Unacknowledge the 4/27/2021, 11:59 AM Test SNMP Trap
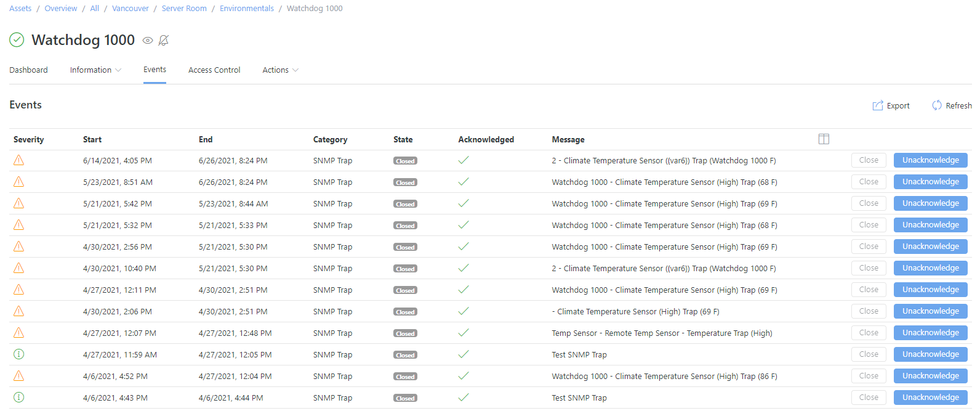This screenshot has width=980, height=416. point(930,354)
